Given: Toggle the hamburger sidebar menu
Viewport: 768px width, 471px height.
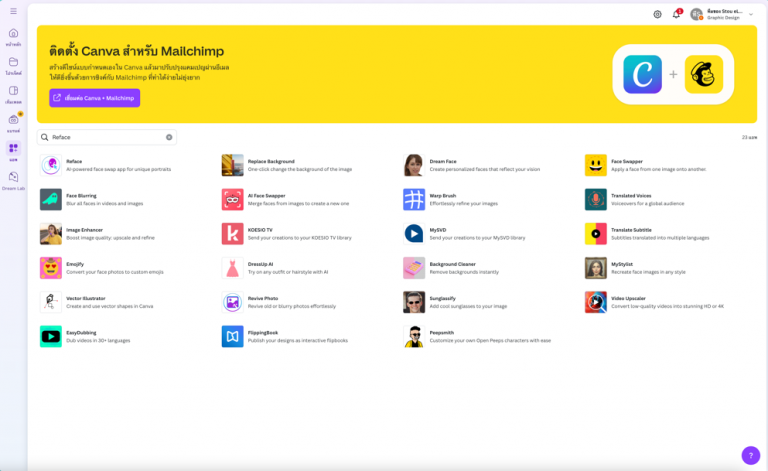Looking at the screenshot, I should tap(13, 11).
